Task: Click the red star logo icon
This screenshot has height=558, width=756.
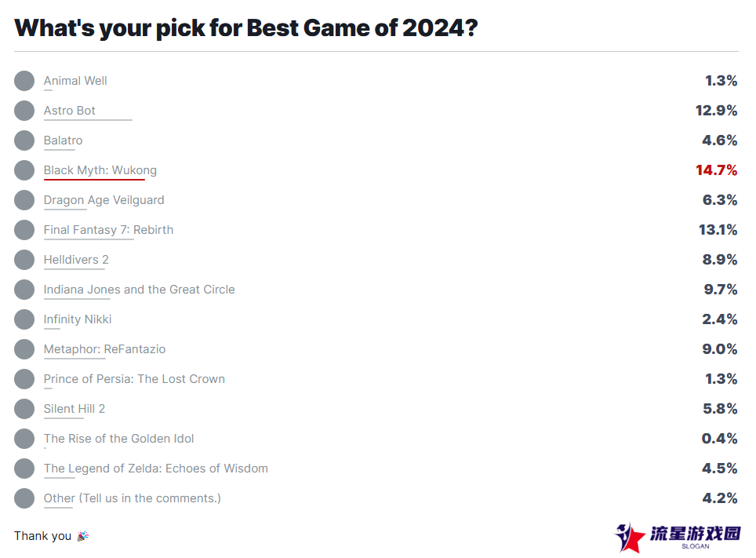Action: point(630,538)
